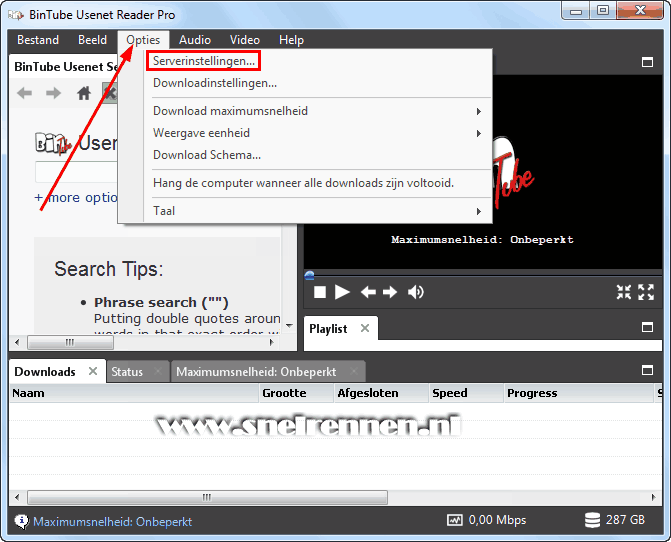Click left arrow of downloads scrollbar
Image resolution: width=671 pixels, height=542 pixels.
pos(17,498)
